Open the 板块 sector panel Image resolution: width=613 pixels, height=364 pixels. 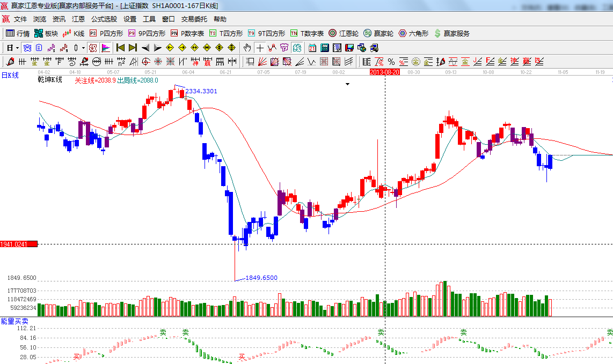(x=46, y=33)
